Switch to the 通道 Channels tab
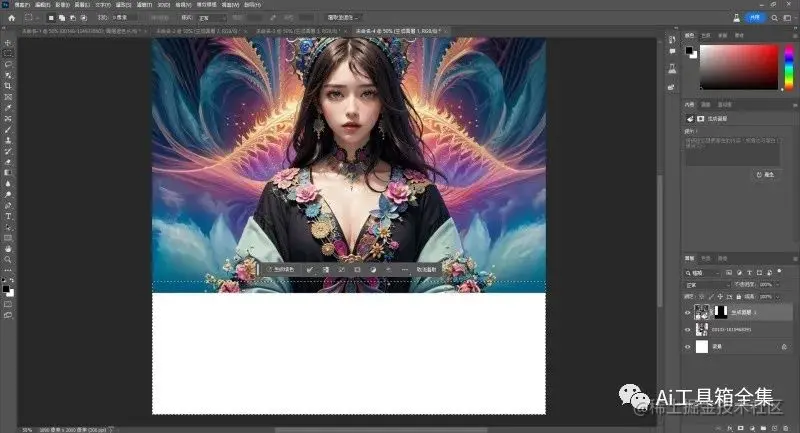 point(706,259)
